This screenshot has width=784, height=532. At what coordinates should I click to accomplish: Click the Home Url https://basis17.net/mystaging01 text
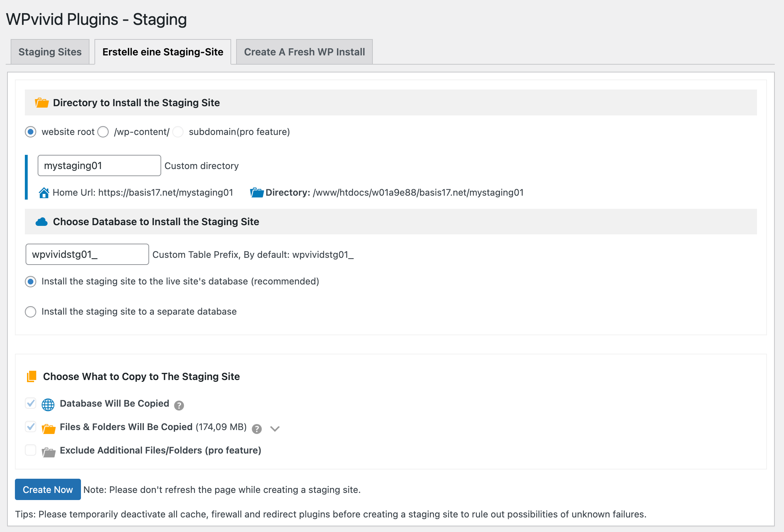tap(143, 192)
